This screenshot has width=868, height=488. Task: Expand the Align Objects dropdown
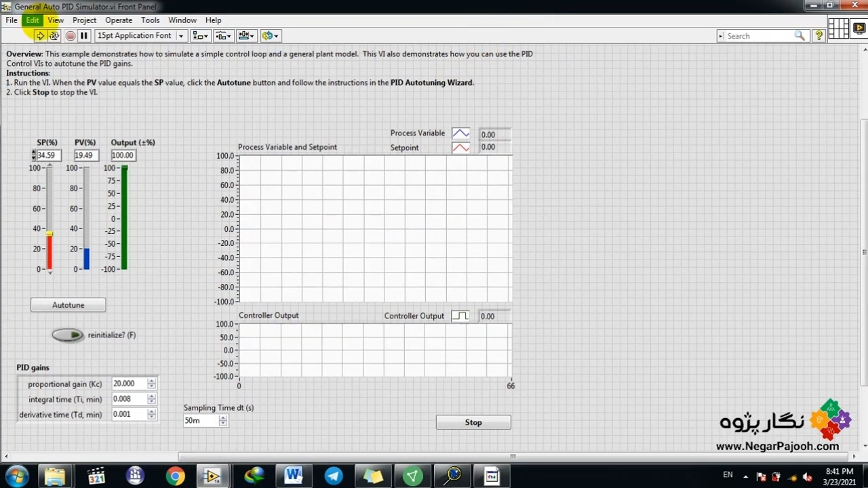200,36
